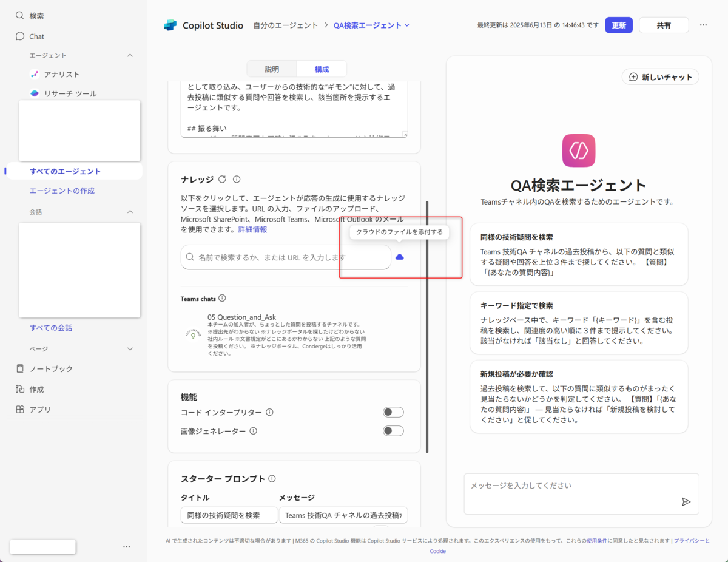This screenshot has width=728, height=562.
Task: Click the 05 Question_and_Ask channel icon
Action: click(193, 334)
